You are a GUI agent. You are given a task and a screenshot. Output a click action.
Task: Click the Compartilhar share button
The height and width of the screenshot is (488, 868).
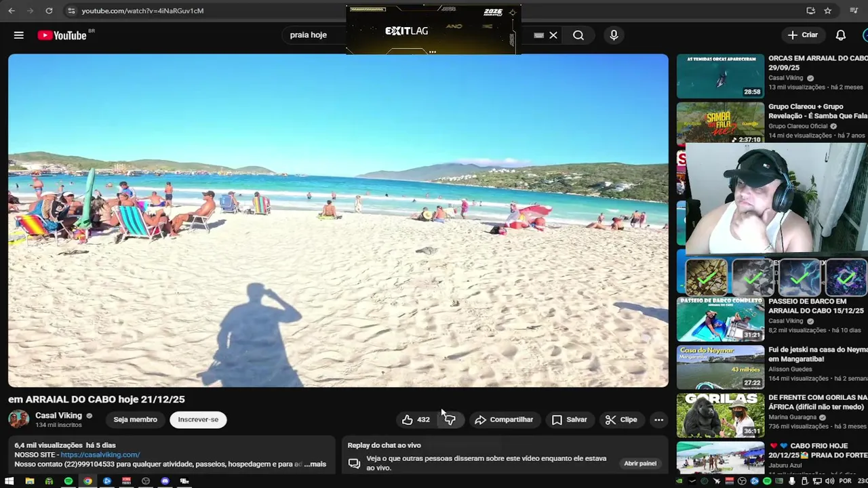click(x=504, y=420)
